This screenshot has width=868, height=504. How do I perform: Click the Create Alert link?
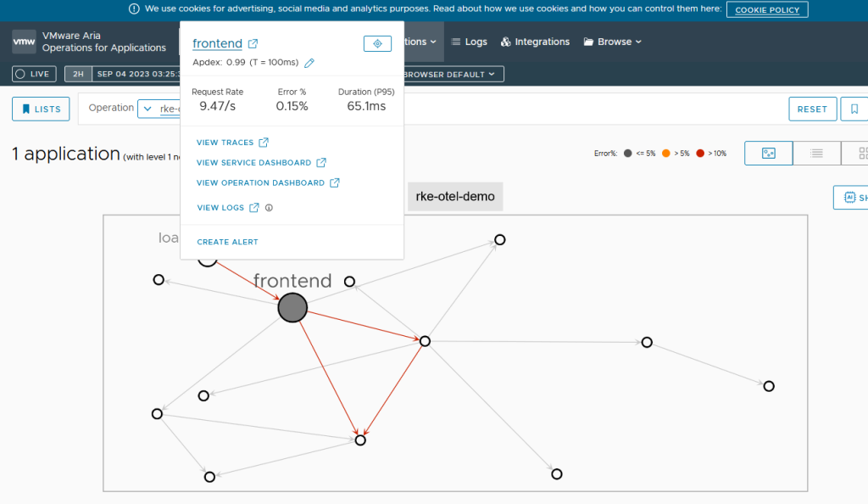click(x=227, y=242)
